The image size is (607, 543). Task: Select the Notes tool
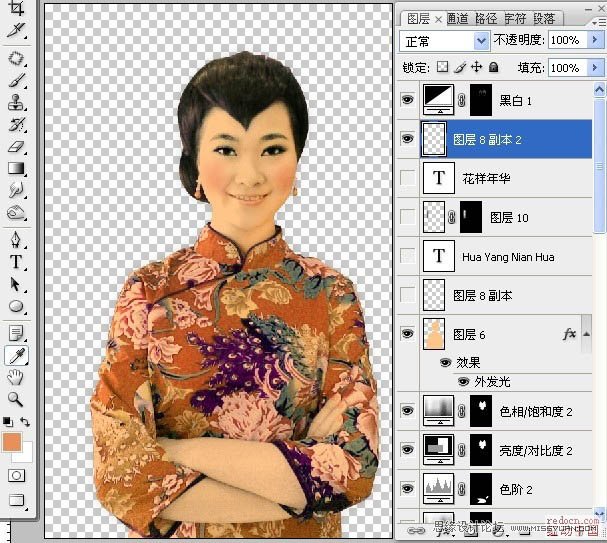coord(16,332)
